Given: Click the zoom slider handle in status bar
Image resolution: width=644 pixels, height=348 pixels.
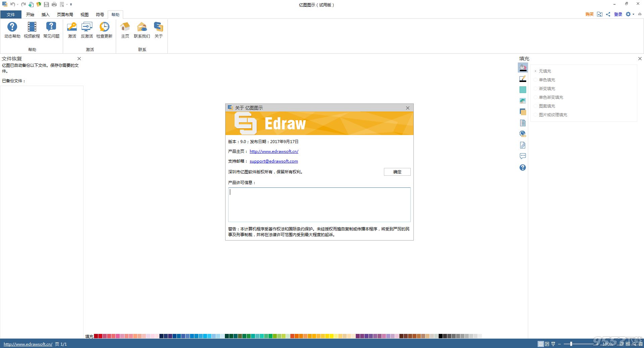Looking at the screenshot, I should pyautogui.click(x=571, y=344).
